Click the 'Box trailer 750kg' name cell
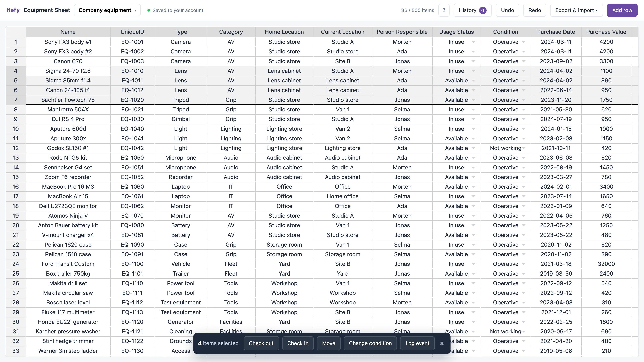Screen dimensions: 644x362 [68, 274]
